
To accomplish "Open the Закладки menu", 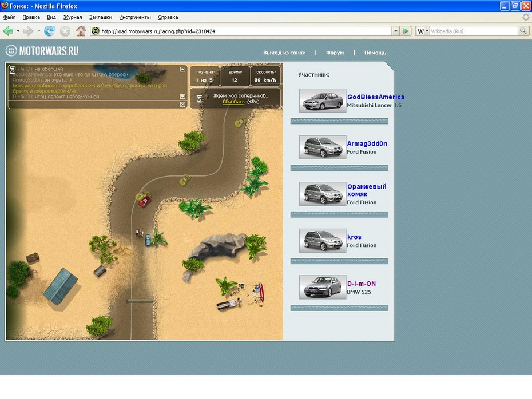I will [x=101, y=17].
